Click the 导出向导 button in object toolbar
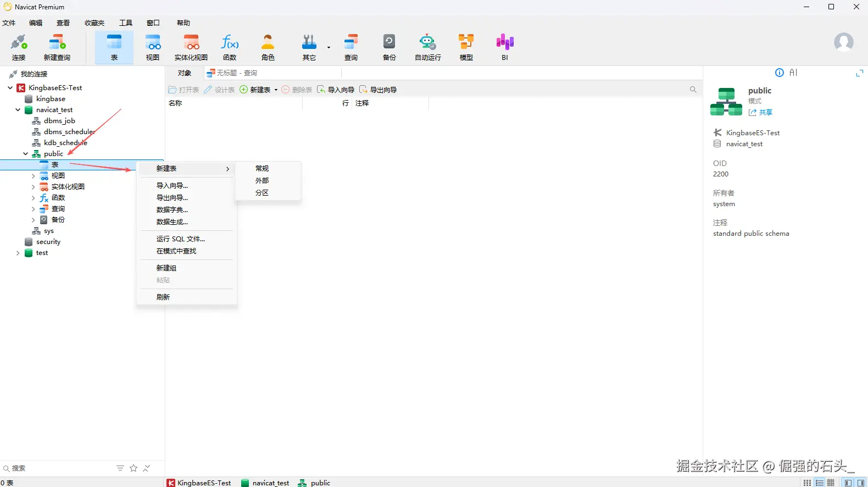The image size is (868, 487). [x=378, y=90]
